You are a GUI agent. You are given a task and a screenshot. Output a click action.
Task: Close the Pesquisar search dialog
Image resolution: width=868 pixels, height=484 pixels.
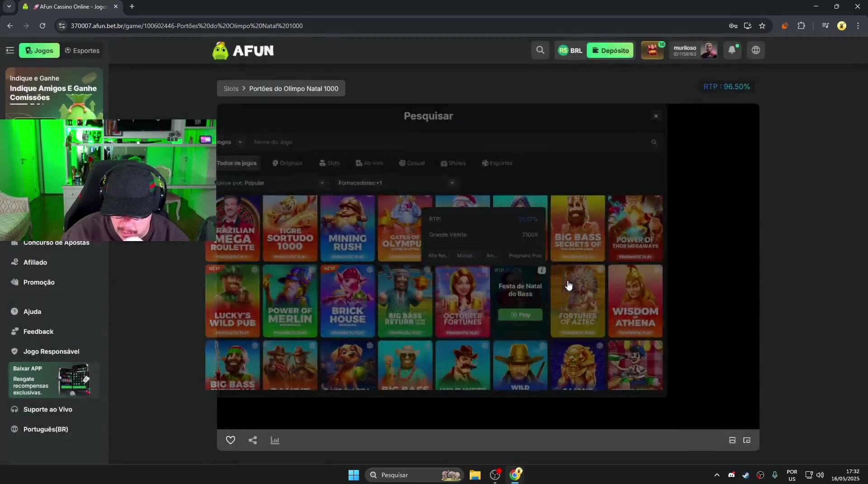pyautogui.click(x=656, y=116)
